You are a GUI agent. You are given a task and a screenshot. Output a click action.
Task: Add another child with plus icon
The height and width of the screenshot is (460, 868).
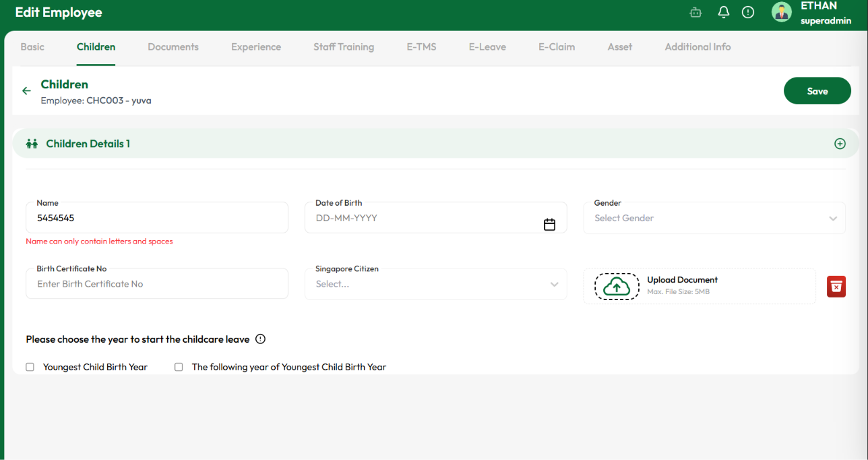[x=840, y=144]
